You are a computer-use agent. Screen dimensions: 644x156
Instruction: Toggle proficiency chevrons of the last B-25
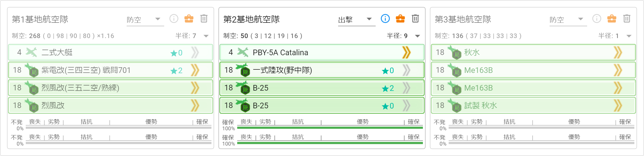406,105
